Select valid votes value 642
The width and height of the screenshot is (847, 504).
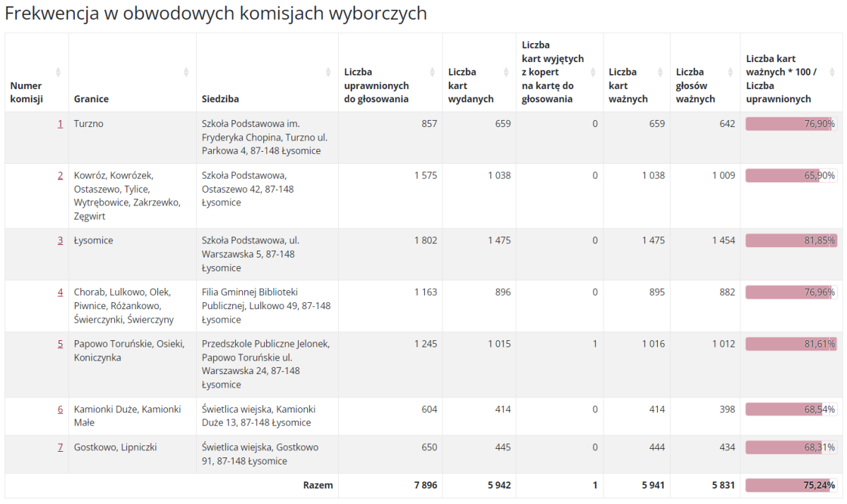(x=727, y=124)
